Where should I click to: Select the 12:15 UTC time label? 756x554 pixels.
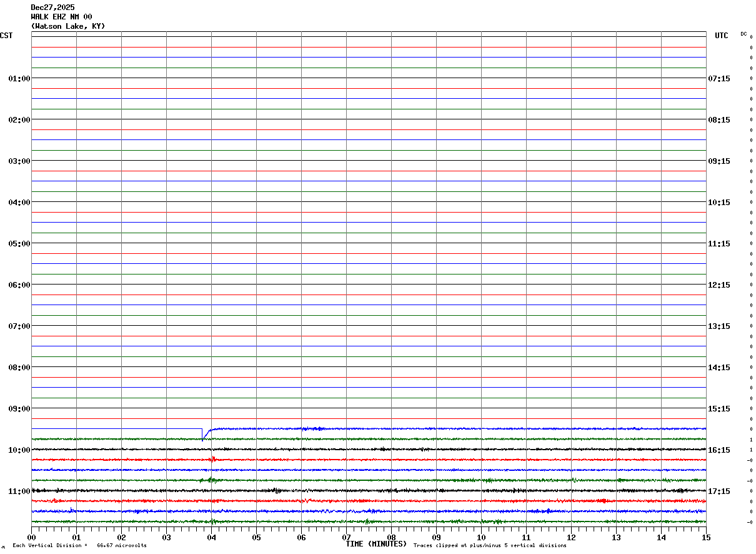(x=719, y=285)
